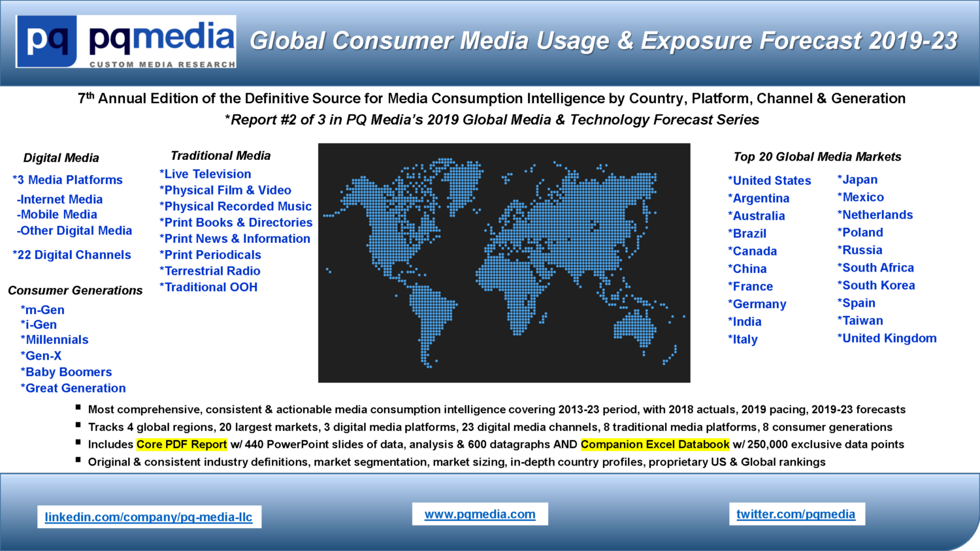Select '*Mexico' in markets list

pos(861,197)
